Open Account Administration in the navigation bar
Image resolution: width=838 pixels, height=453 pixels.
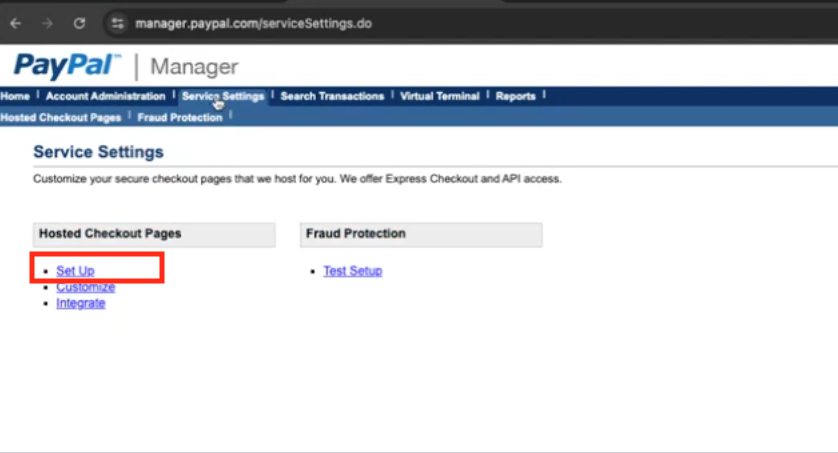[105, 96]
